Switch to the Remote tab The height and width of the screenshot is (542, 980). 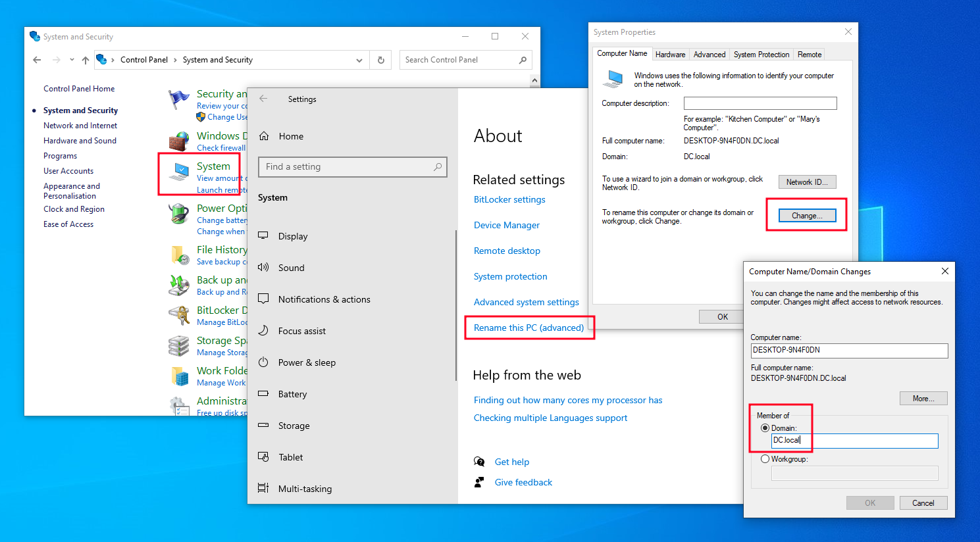click(x=809, y=54)
